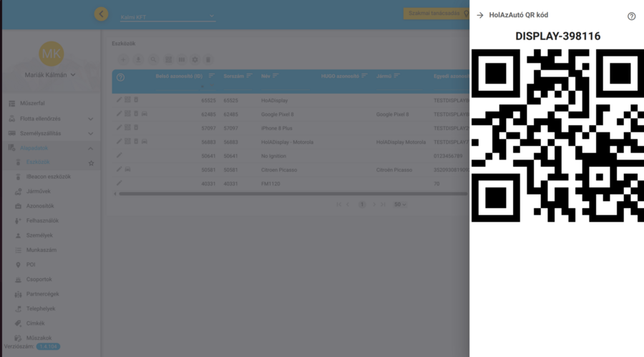Open Műszakok in the sidebar
The height and width of the screenshot is (357, 644).
(39, 338)
